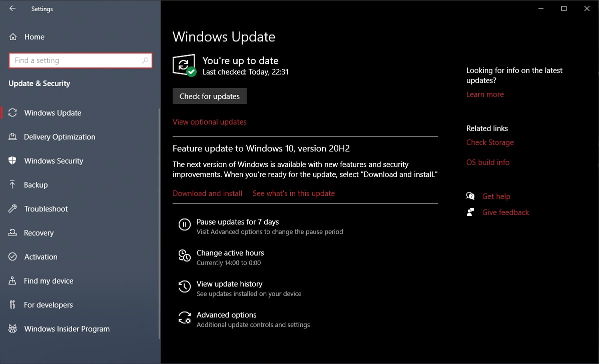Click 'Last checked: Today, 22:31' text
599x364 pixels.
tap(245, 72)
